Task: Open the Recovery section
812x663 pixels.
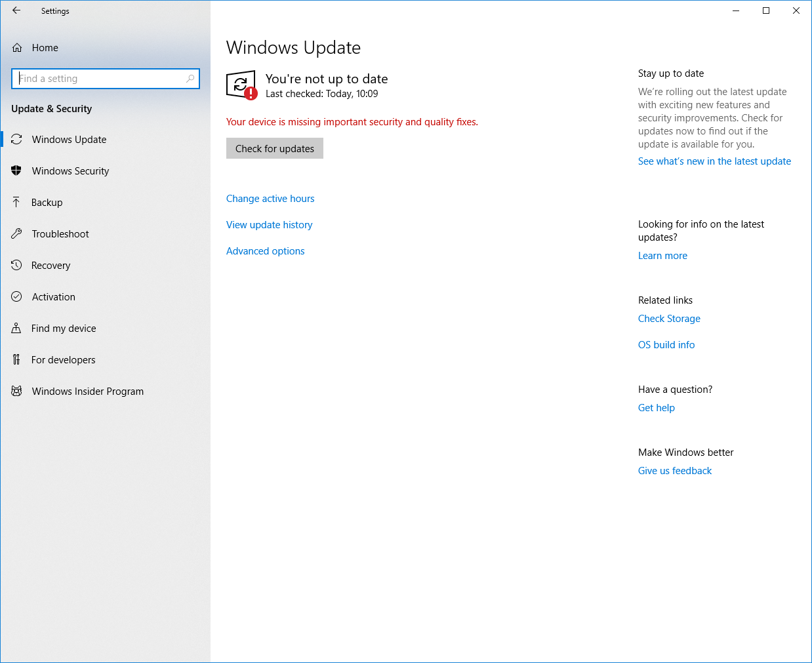Action: pyautogui.click(x=106, y=265)
